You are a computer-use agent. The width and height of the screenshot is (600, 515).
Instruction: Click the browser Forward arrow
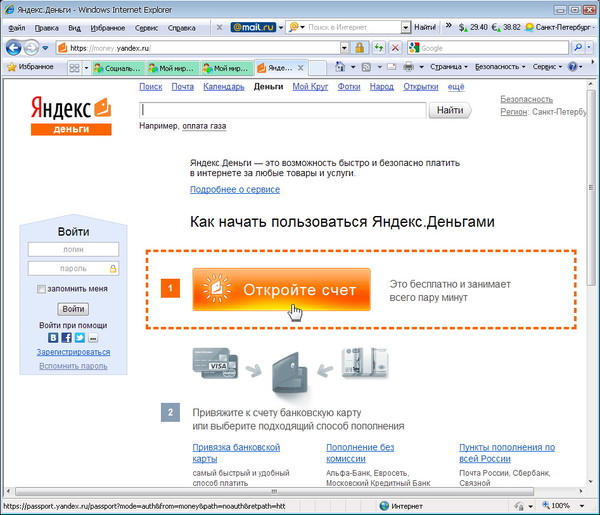point(31,48)
